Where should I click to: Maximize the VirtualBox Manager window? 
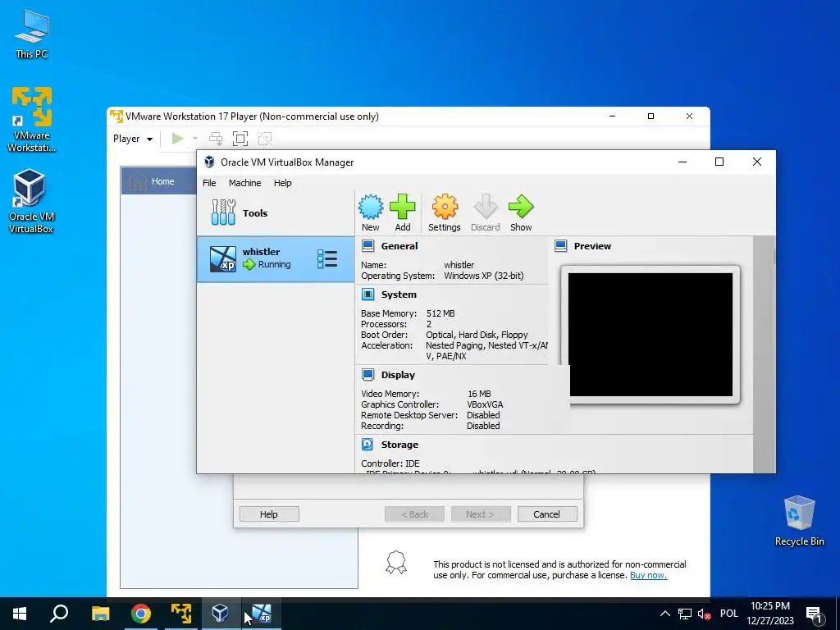719,162
